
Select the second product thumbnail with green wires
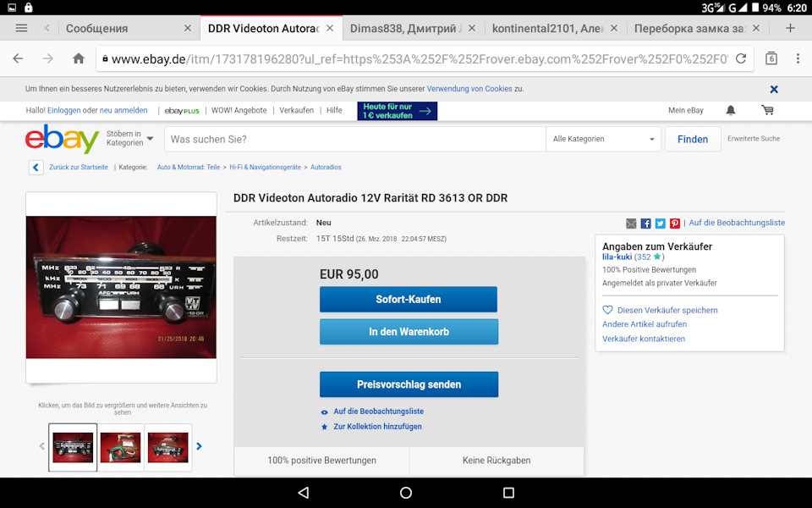click(121, 447)
